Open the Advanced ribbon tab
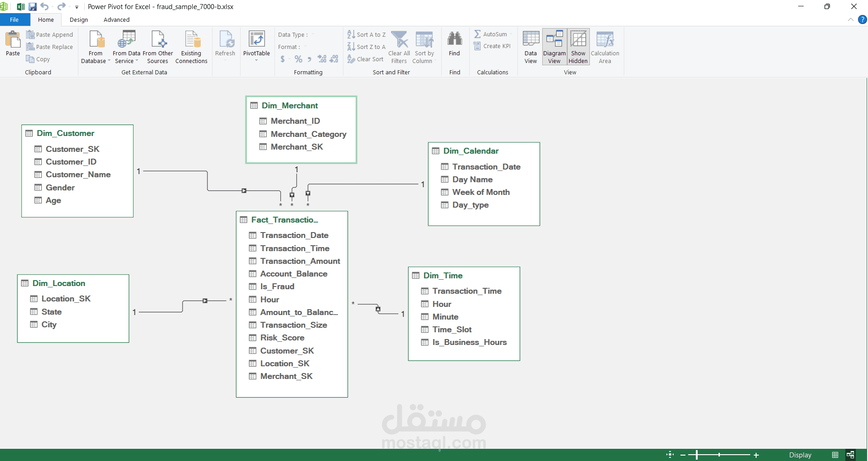This screenshot has width=868, height=461. (116, 19)
